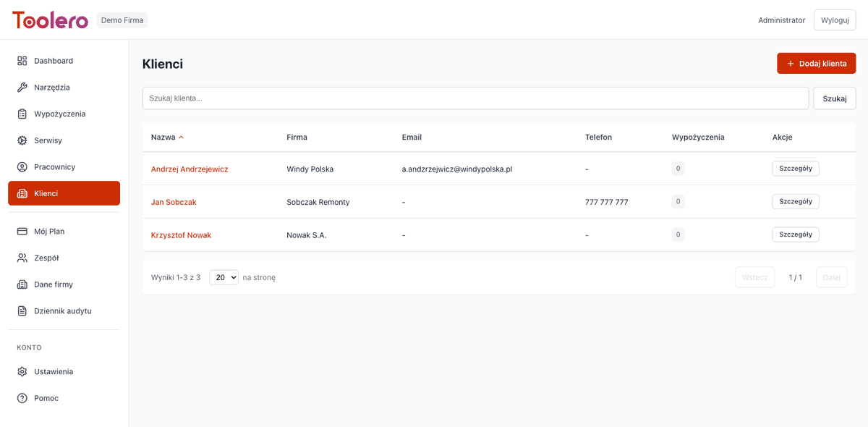This screenshot has width=868, height=427.
Task: Open the results-per-page dropdown showing 20
Action: click(224, 276)
